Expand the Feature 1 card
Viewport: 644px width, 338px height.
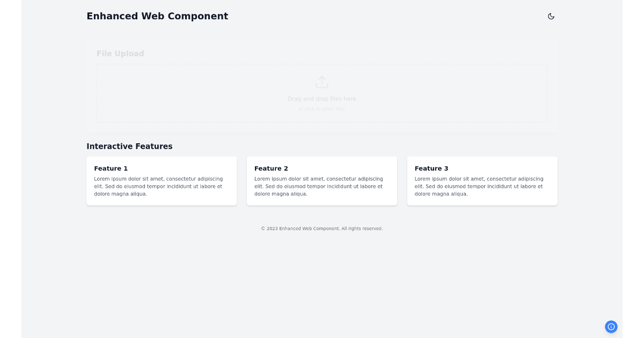coord(162,181)
